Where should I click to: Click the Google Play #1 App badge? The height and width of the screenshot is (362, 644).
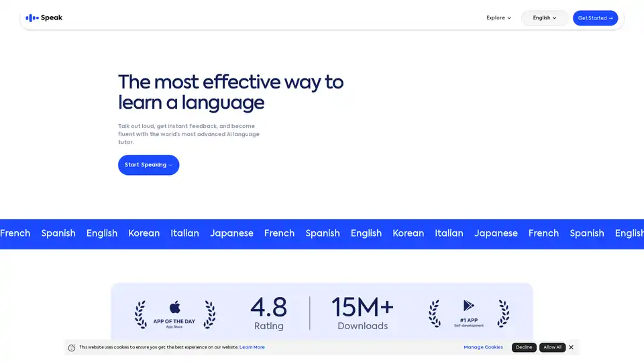click(x=469, y=314)
